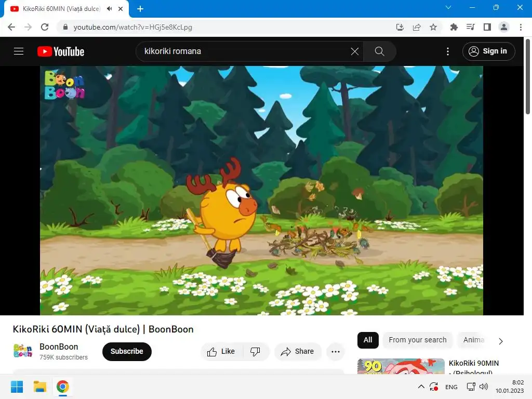The image size is (532, 399).
Task: Open the Windows Start menu
Action: pyautogui.click(x=17, y=387)
